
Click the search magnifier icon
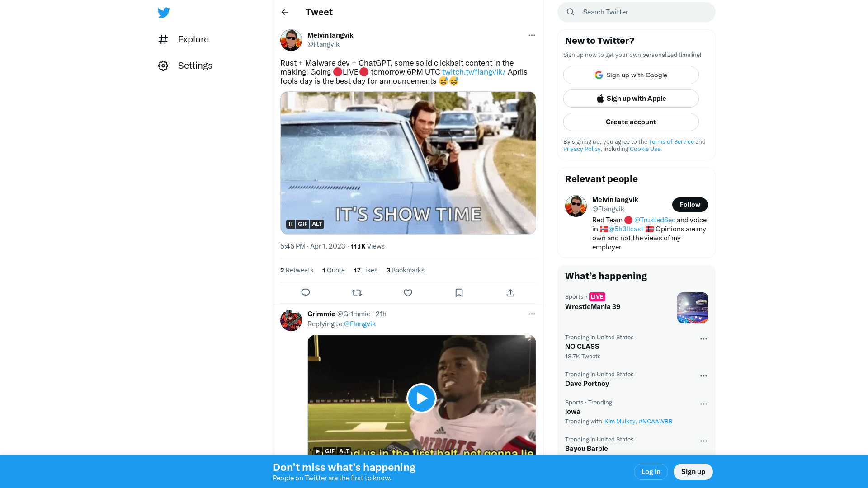pos(571,12)
